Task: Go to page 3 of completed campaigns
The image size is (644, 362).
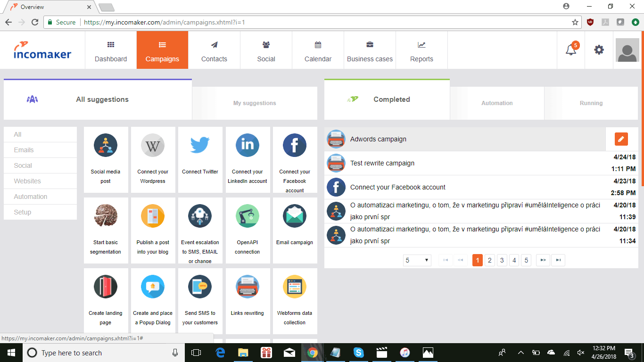Action: [502, 260]
